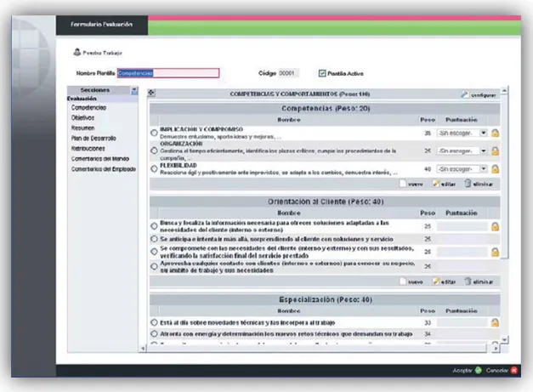Viewport: 533px width, 392px height.
Task: Click the Nombre Plantilla input field
Action: pyautogui.click(x=168, y=73)
